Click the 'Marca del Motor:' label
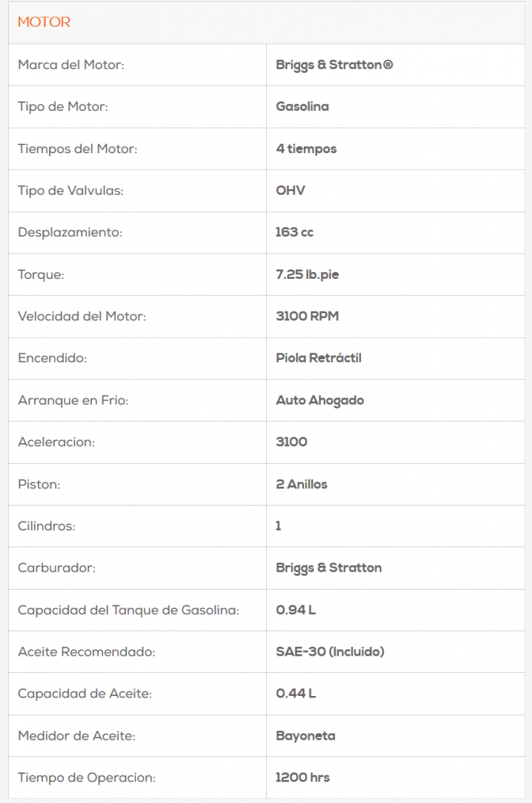The width and height of the screenshot is (532, 803). [x=71, y=65]
